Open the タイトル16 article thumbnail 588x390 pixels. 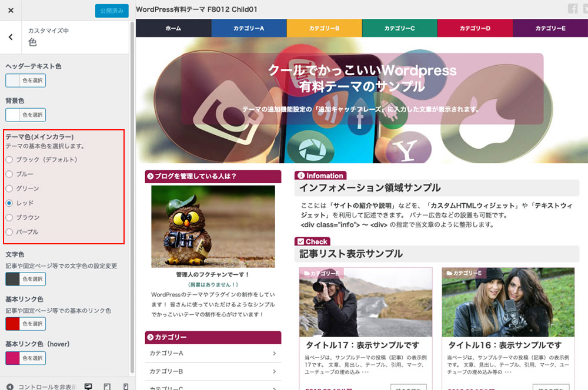(x=508, y=302)
